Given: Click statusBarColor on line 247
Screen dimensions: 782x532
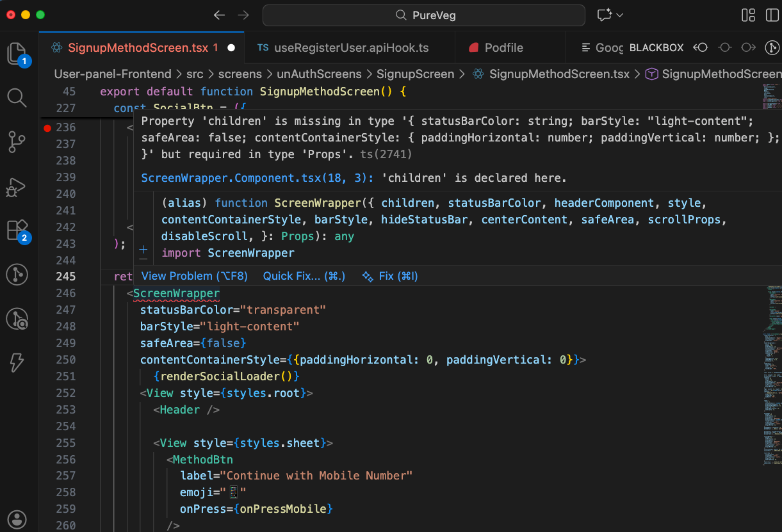Looking at the screenshot, I should [x=186, y=310].
